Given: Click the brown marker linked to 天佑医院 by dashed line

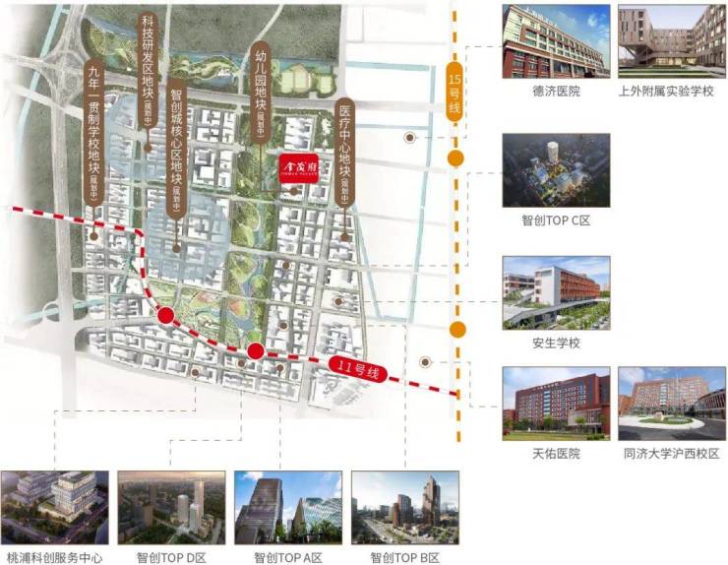Looking at the screenshot, I should coord(424,362).
